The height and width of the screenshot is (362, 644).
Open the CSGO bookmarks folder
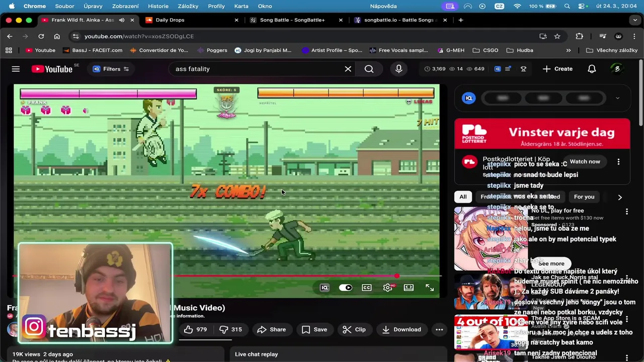486,50
